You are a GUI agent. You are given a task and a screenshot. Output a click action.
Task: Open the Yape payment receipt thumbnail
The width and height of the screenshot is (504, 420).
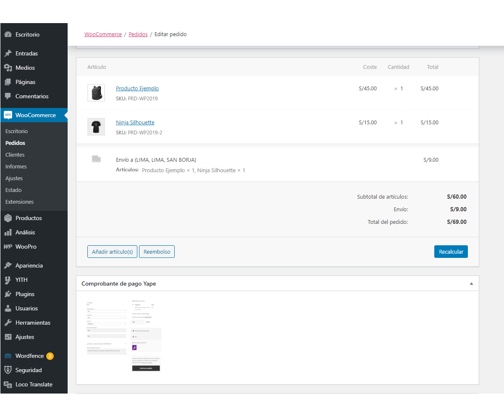[x=123, y=336]
